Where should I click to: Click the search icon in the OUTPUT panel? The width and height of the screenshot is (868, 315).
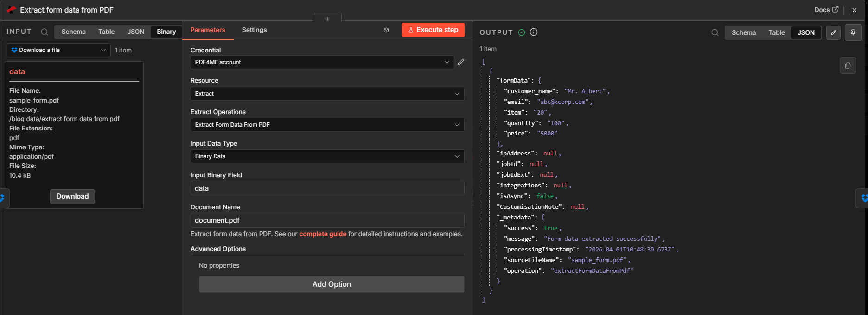[715, 32]
